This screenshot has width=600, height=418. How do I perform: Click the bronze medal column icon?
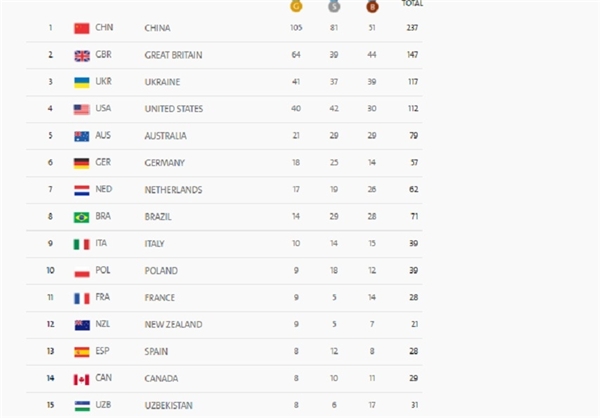tap(372, 6)
